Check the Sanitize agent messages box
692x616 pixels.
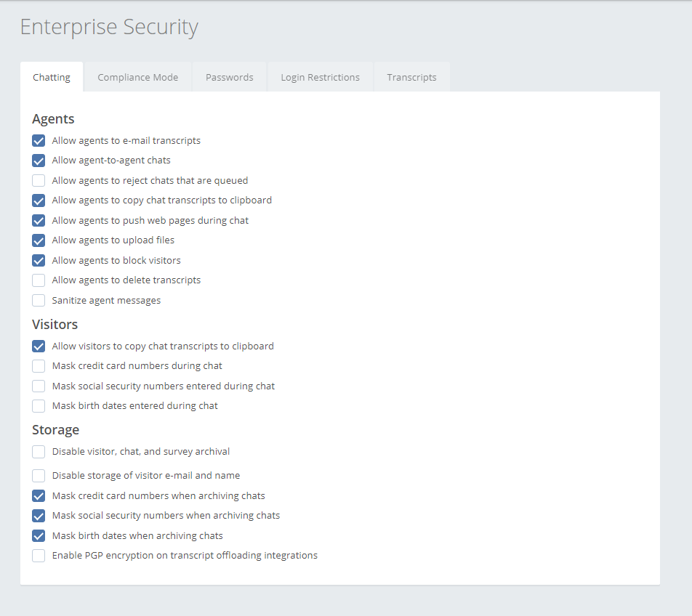39,301
